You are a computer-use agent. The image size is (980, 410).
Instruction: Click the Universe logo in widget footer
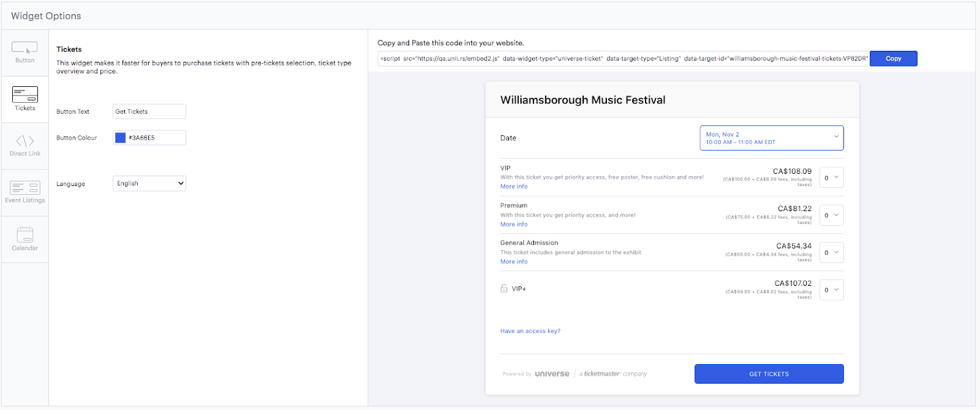(551, 373)
